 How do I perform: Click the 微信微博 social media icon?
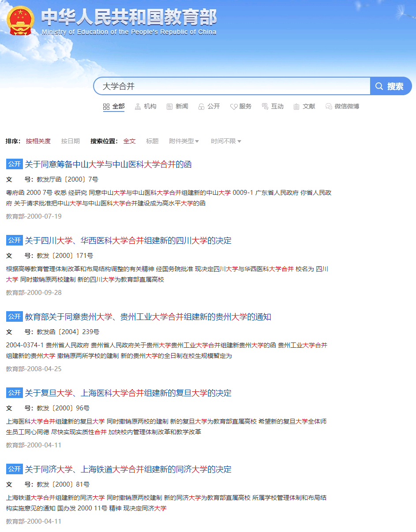pos(329,106)
